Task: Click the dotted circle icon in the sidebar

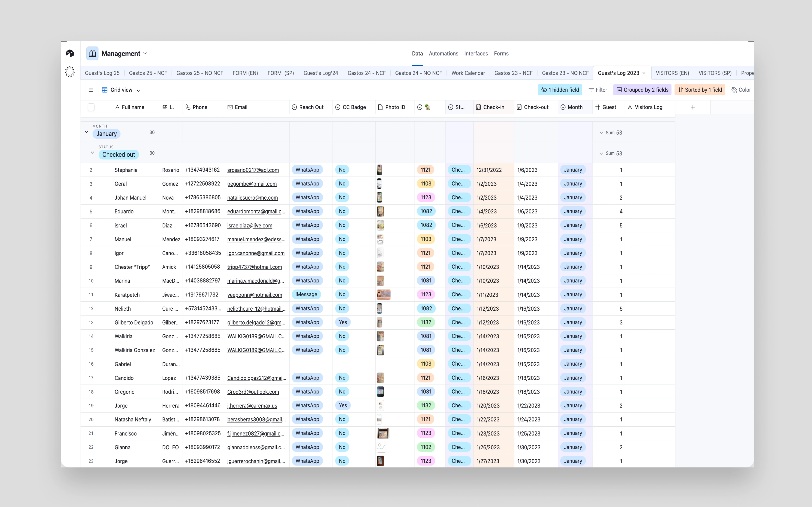Action: [x=70, y=71]
